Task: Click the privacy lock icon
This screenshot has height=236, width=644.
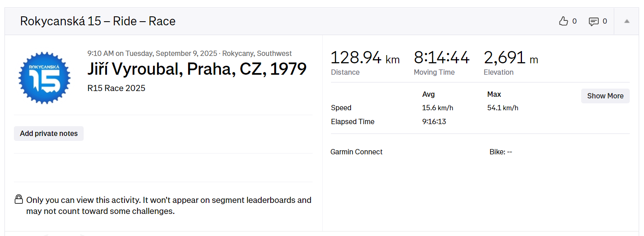Action: pyautogui.click(x=19, y=199)
